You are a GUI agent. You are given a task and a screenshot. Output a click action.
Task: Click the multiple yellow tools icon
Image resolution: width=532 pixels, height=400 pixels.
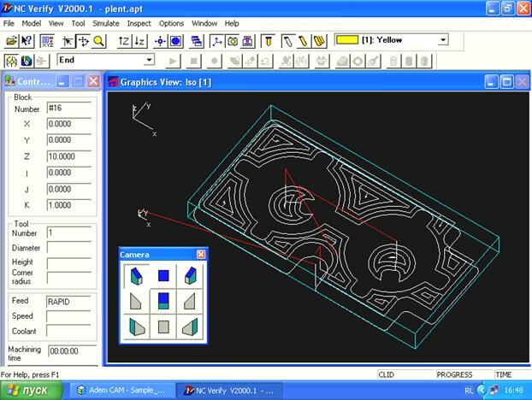coord(319,41)
